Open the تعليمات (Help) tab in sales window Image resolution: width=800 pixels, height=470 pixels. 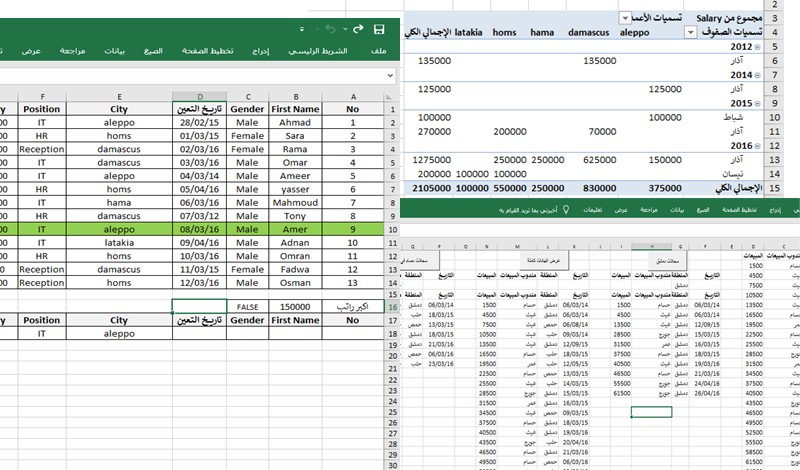[x=592, y=210]
